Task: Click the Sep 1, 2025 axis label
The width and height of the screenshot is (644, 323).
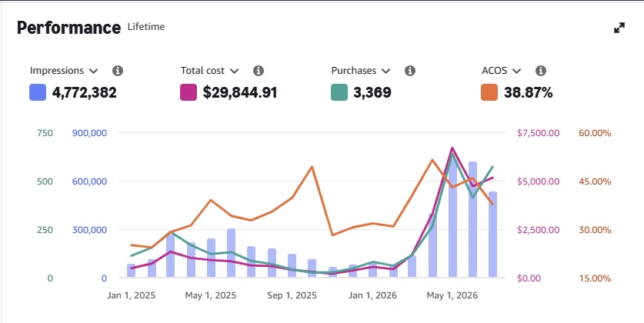Action: tap(292, 295)
